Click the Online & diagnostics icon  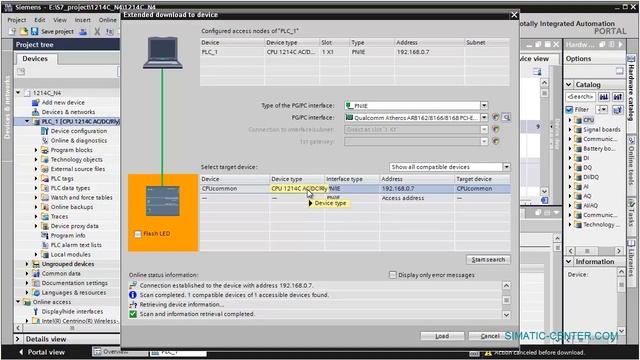tap(45, 140)
